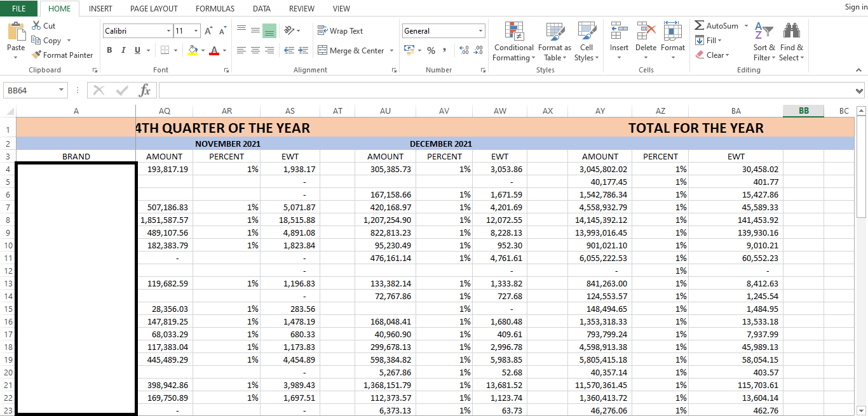Select column header BB
Screen dimensions: 868x416
tap(804, 111)
